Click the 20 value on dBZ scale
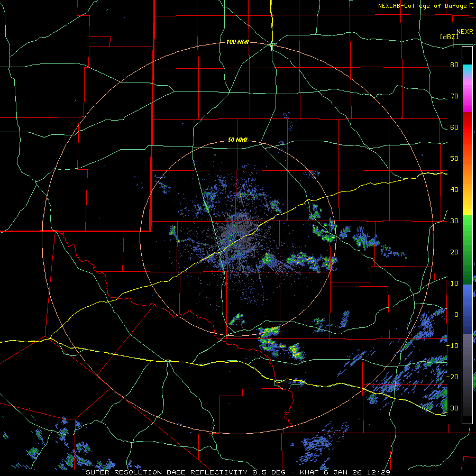This screenshot has height=476, width=476. tap(454, 252)
